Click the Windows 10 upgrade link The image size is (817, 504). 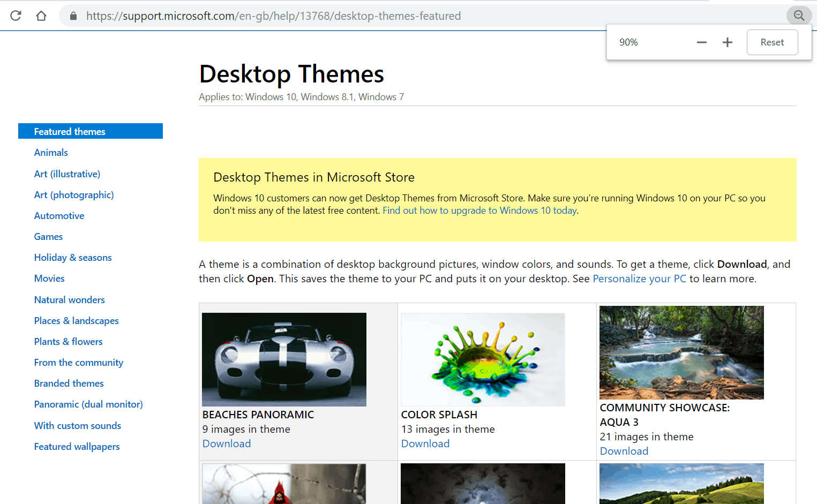(479, 210)
